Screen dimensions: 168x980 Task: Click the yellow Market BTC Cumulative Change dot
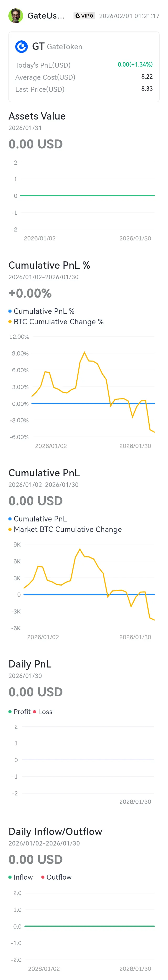coord(10,529)
